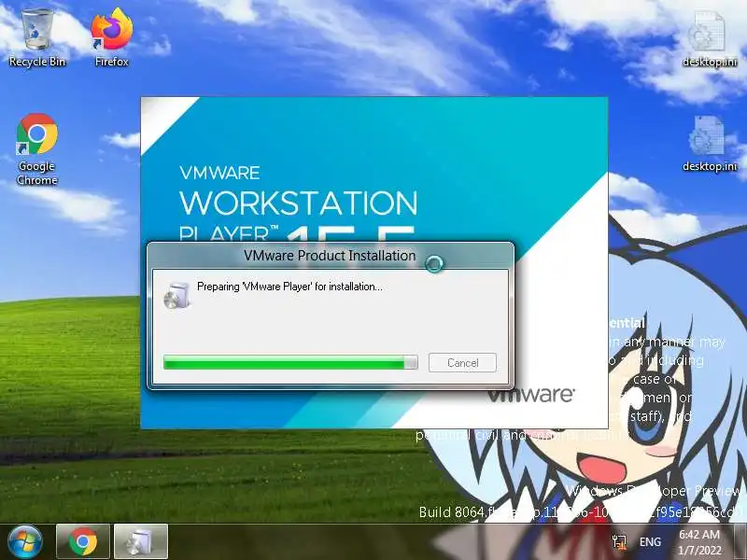Screen dimensions: 747x560
Task: Click the VMware Product Installation title bar
Action: pyautogui.click(x=331, y=256)
